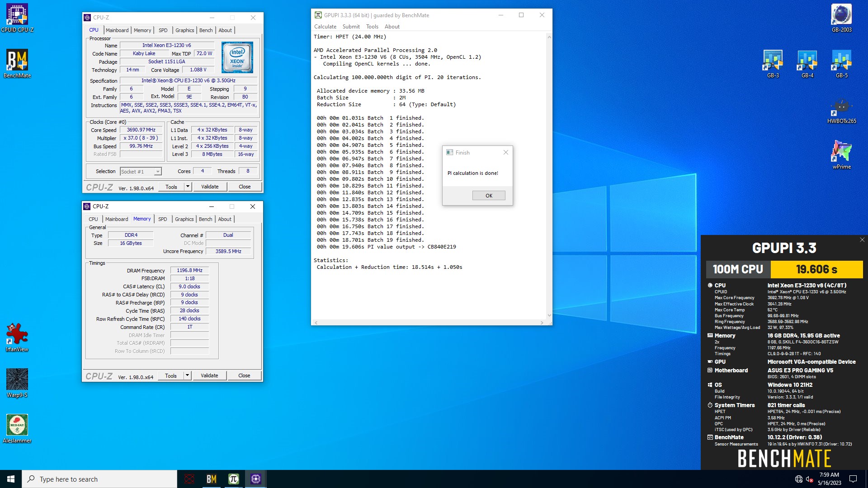Image resolution: width=868 pixels, height=488 pixels.
Task: Click the taskbar search box
Action: click(99, 479)
